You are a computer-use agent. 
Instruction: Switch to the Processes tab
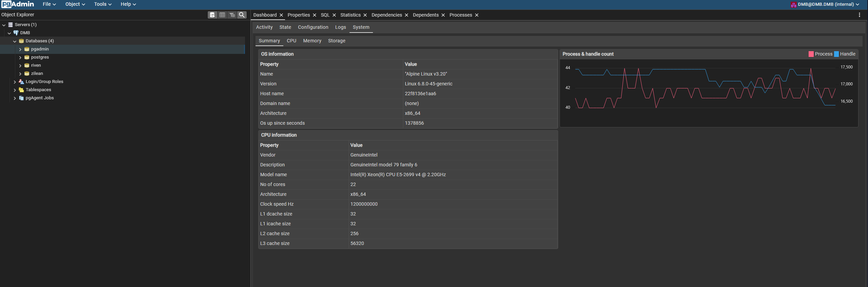[x=460, y=15]
